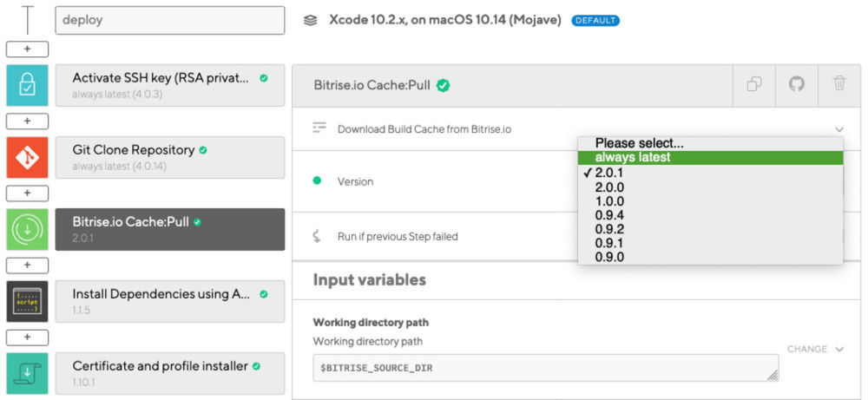The height and width of the screenshot is (400, 868).
Task: Add a step above Activate SSH key
Action: tap(27, 49)
